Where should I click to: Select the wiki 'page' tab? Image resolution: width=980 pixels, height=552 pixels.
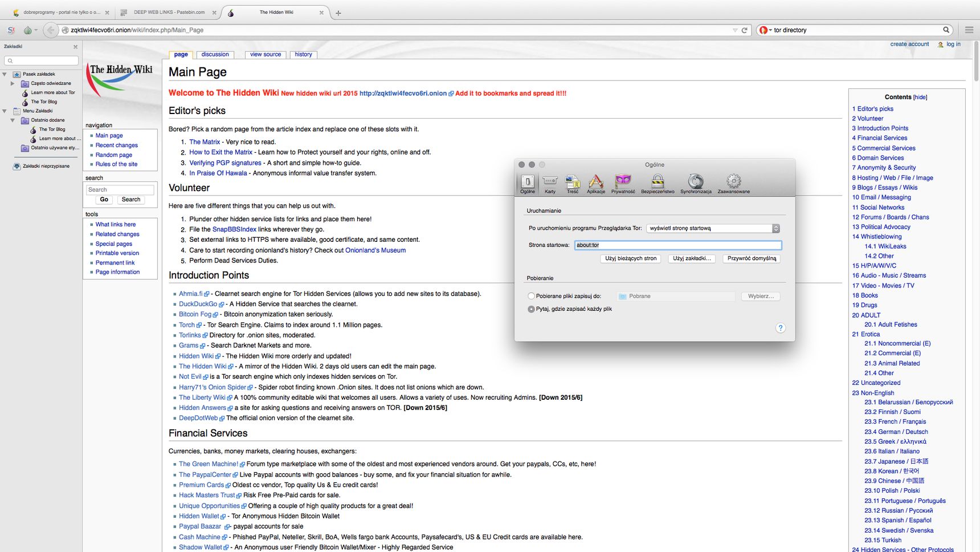(181, 55)
